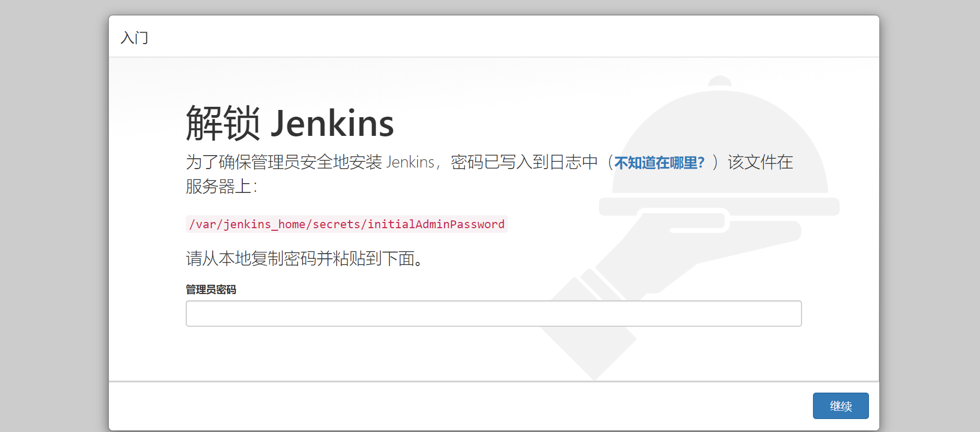This screenshot has height=432, width=980.
Task: Select the /var/jenkins_home/secrets/initialAdminPassword path text
Action: click(347, 224)
